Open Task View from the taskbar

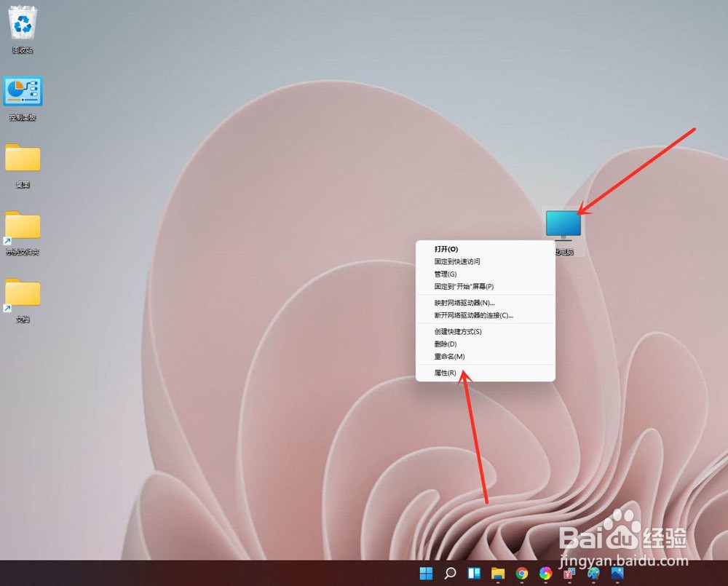(x=473, y=574)
